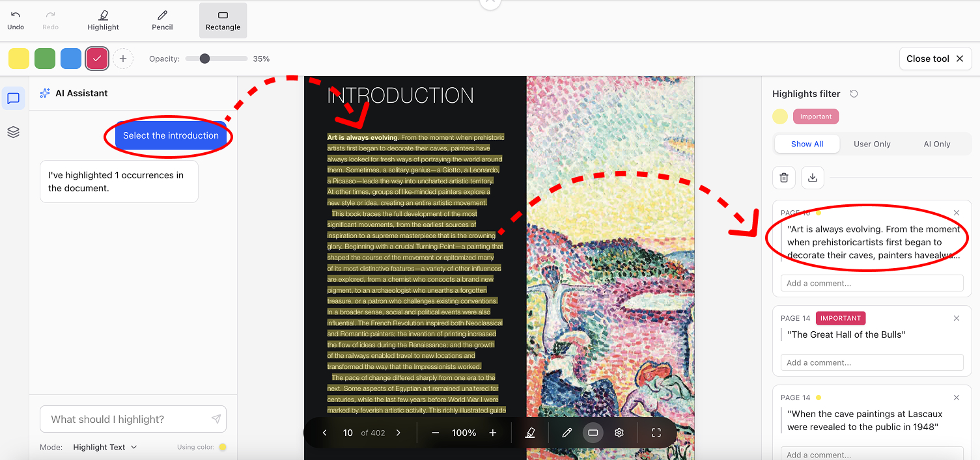Screen dimensions: 980x460
Task: Add comment to 'Great Hall of the Bulls'
Action: pyautogui.click(x=872, y=362)
